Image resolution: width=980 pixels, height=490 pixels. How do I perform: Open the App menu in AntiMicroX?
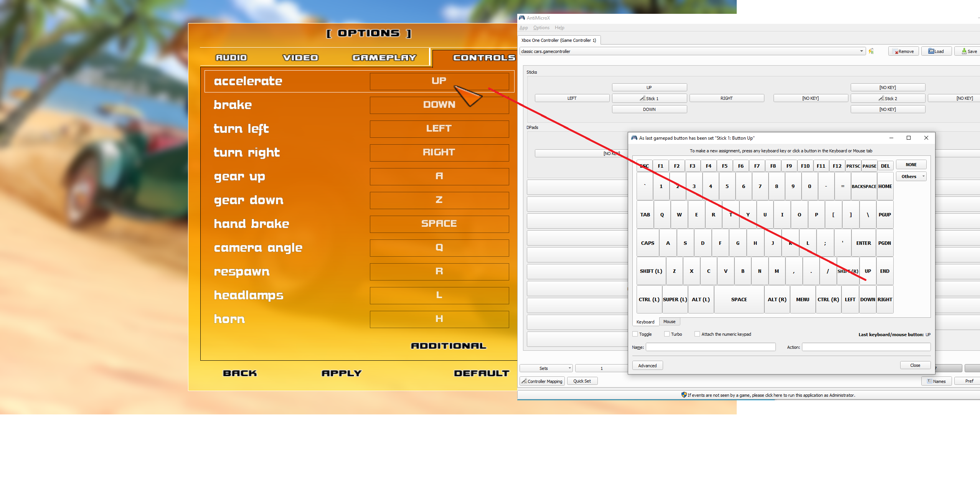point(523,28)
